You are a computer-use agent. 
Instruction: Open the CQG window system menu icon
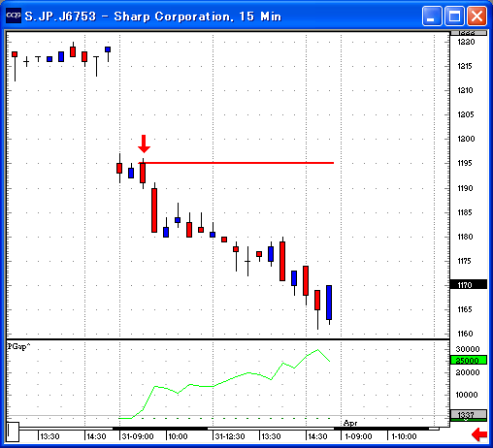(14, 16)
